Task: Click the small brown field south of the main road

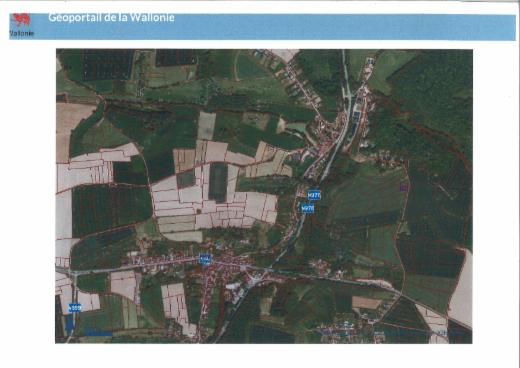Action: pos(366,302)
